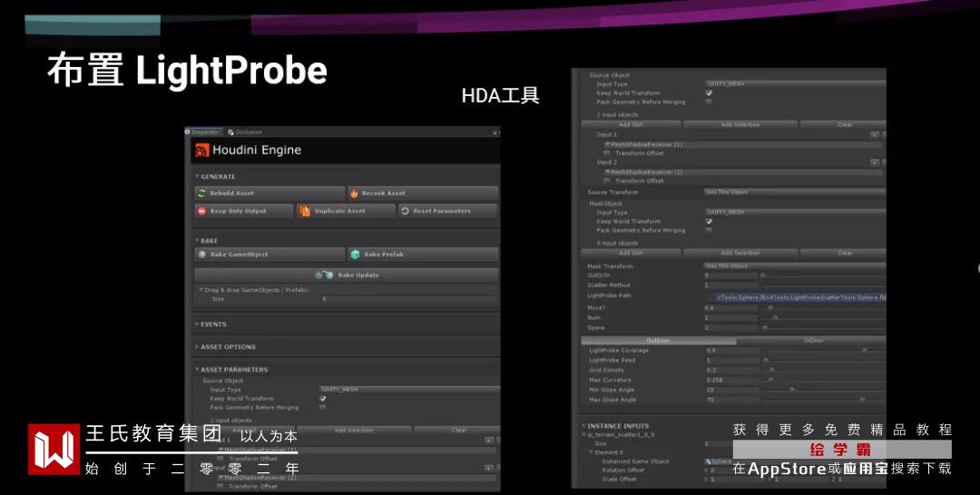Open the Source Transform dropdown
The image size is (980, 495).
(x=795, y=192)
